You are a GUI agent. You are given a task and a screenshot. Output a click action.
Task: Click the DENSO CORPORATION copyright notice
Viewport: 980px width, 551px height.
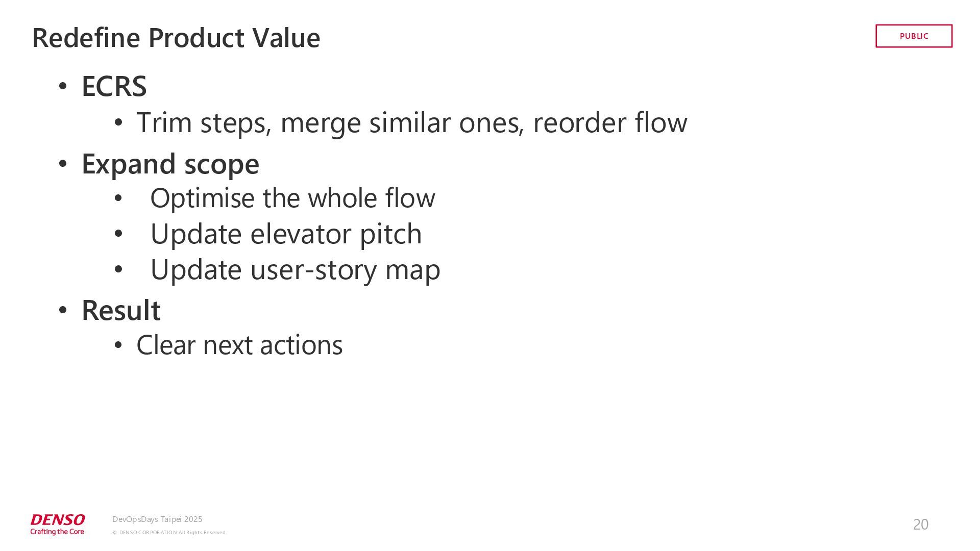[169, 533]
